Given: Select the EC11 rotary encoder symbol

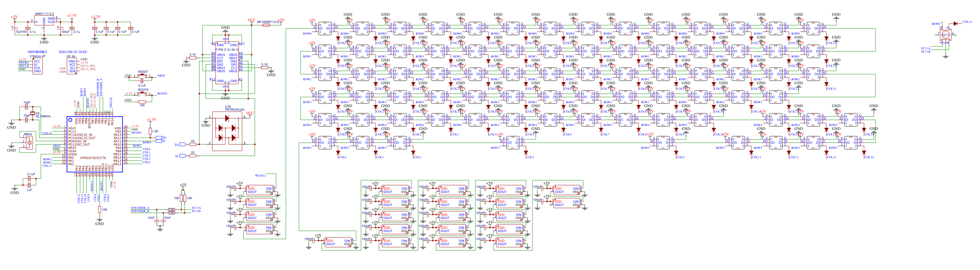Looking at the screenshot, I should pyautogui.click(x=945, y=35).
